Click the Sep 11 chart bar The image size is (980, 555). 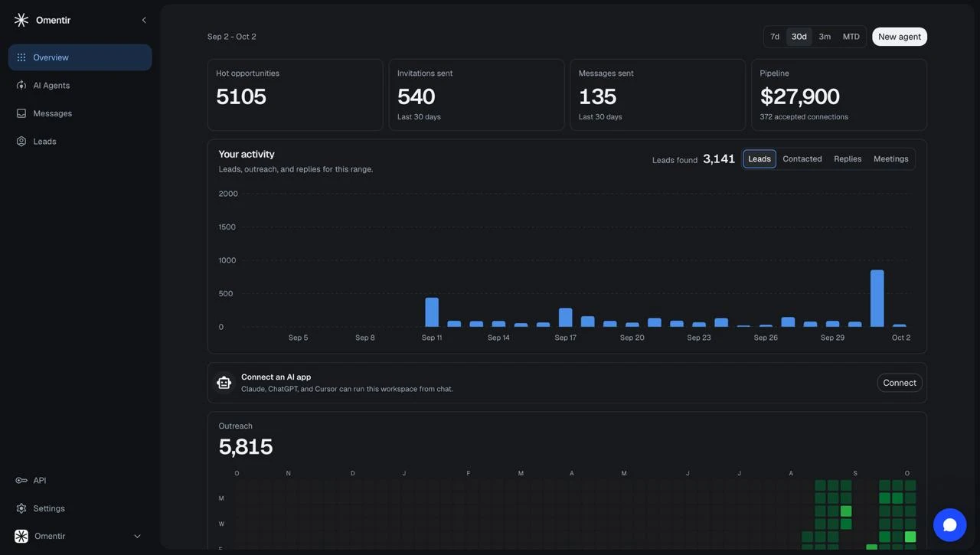(x=432, y=312)
